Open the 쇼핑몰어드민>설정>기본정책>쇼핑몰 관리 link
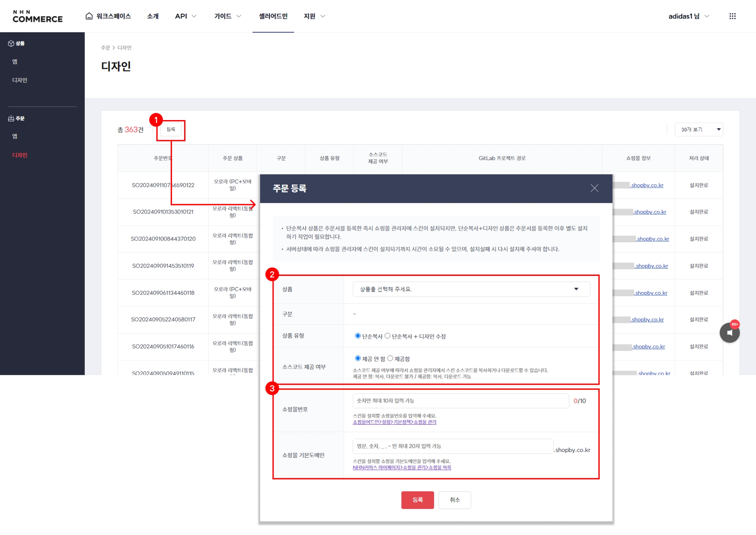 tap(394, 422)
